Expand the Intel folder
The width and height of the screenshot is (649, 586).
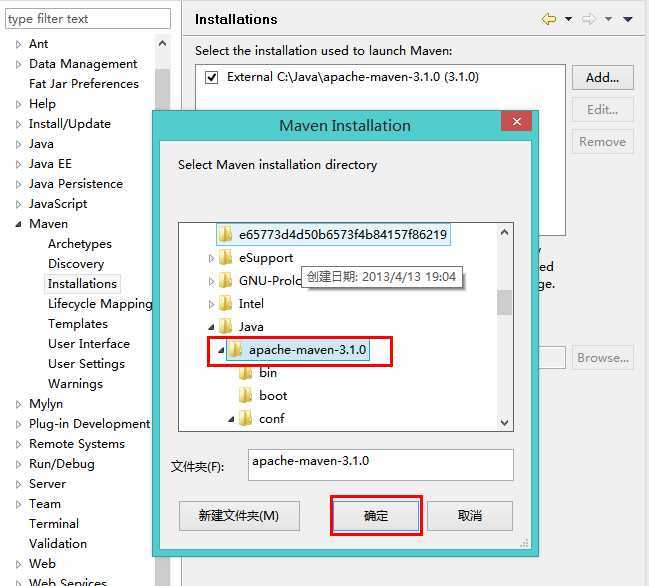(x=211, y=304)
